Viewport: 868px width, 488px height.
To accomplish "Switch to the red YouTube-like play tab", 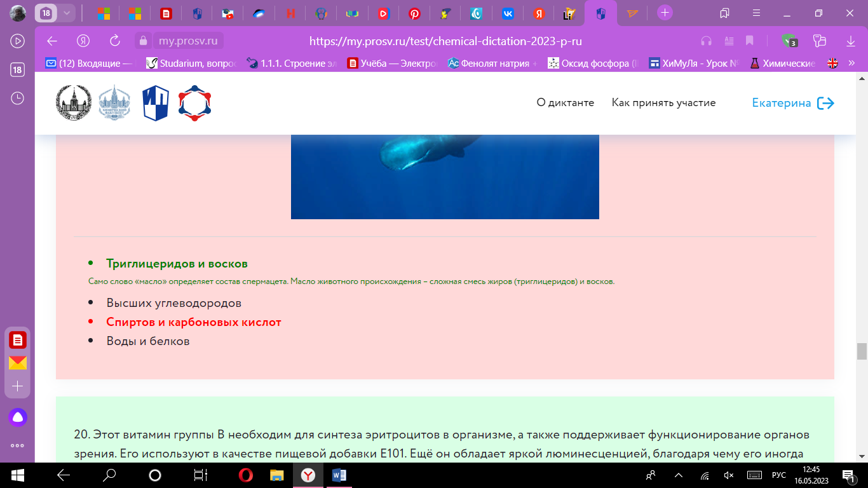I will 383,13.
